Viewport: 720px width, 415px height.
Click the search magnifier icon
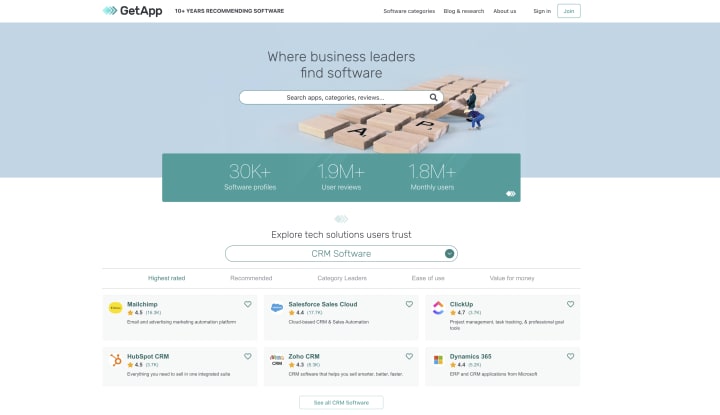(x=433, y=97)
